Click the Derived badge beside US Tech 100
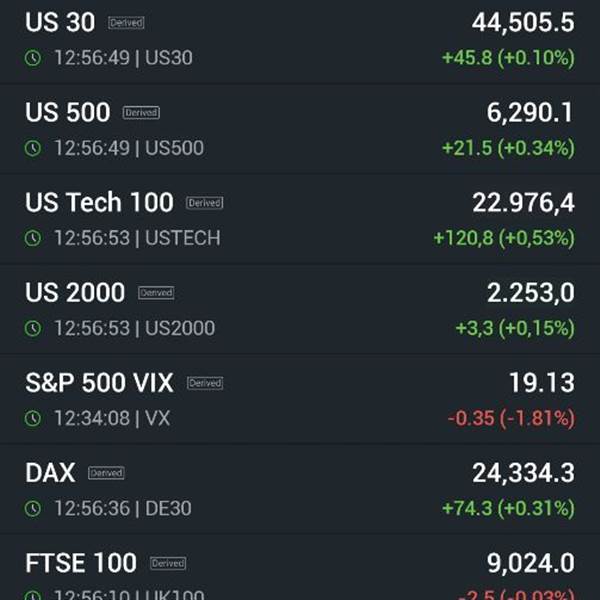 tap(205, 202)
